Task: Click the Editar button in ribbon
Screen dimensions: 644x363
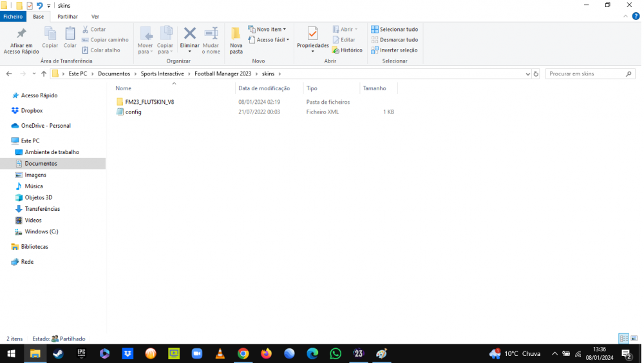Action: coord(344,40)
